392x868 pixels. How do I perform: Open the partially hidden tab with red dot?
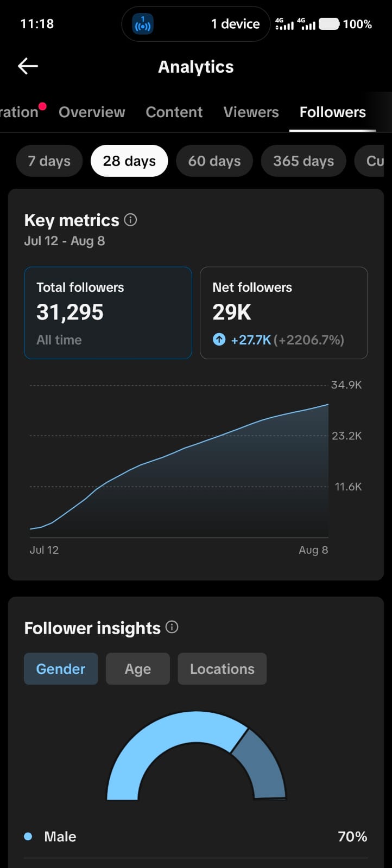click(x=21, y=112)
